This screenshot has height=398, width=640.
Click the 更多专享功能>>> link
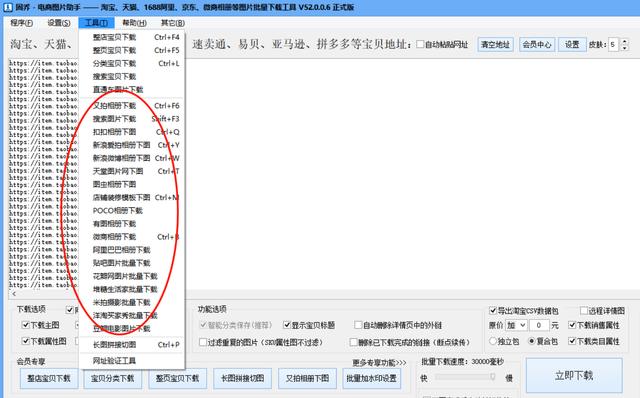click(379, 362)
